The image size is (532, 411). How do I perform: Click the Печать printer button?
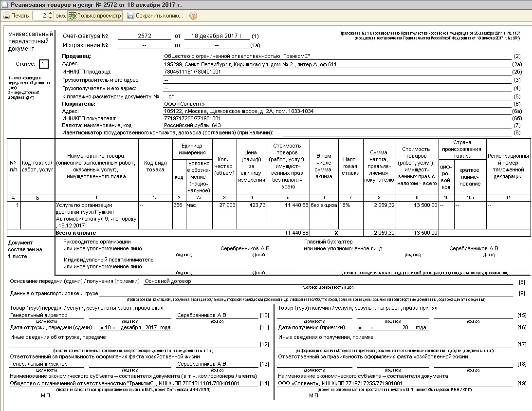[x=16, y=16]
